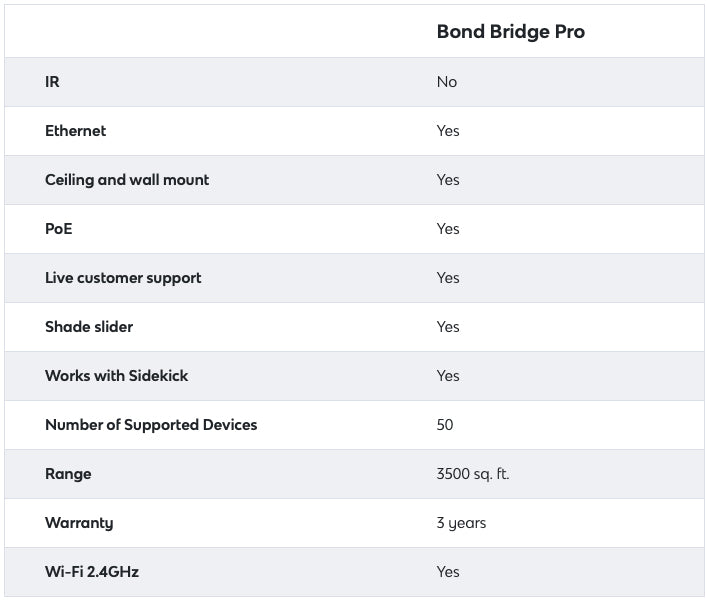This screenshot has height=603, width=707.
Task: Click the Yes value beside PoE
Action: pyautogui.click(x=448, y=229)
